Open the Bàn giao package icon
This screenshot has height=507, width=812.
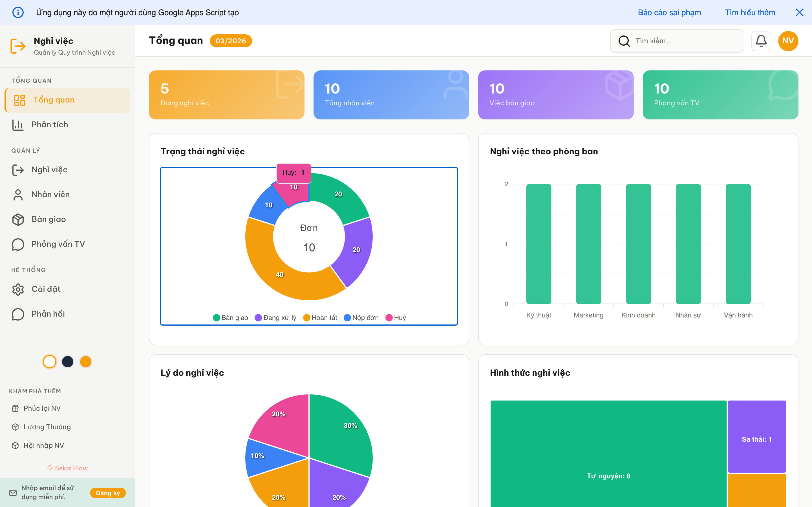point(18,219)
